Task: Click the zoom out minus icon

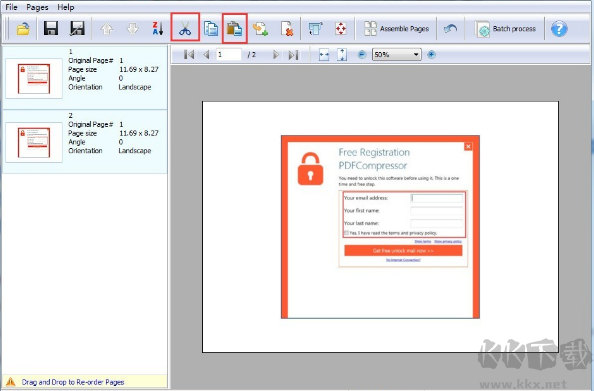Action: click(362, 55)
